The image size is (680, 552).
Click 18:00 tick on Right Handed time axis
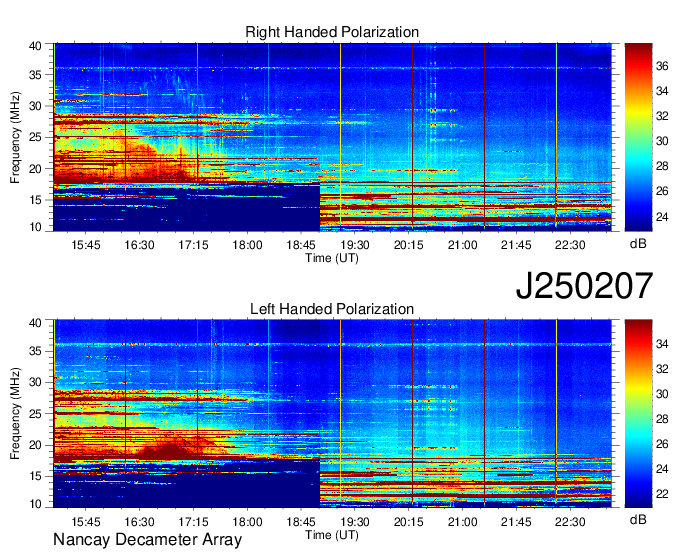(247, 245)
